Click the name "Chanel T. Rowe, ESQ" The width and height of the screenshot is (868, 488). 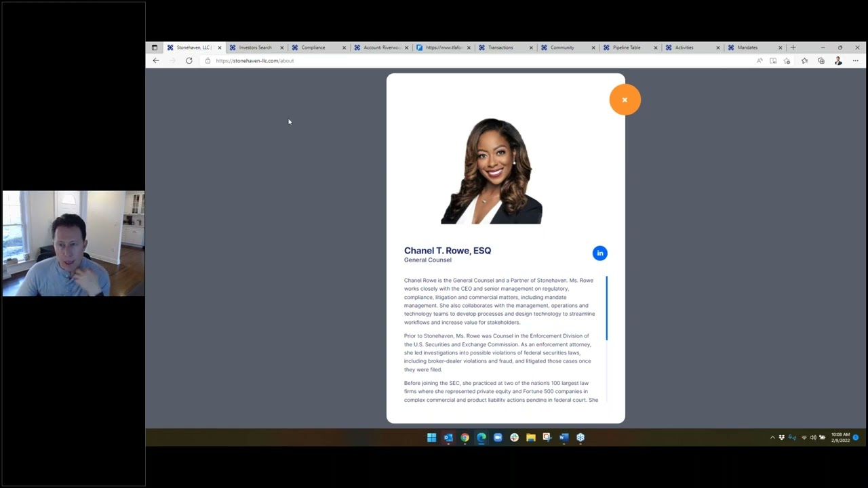point(448,251)
